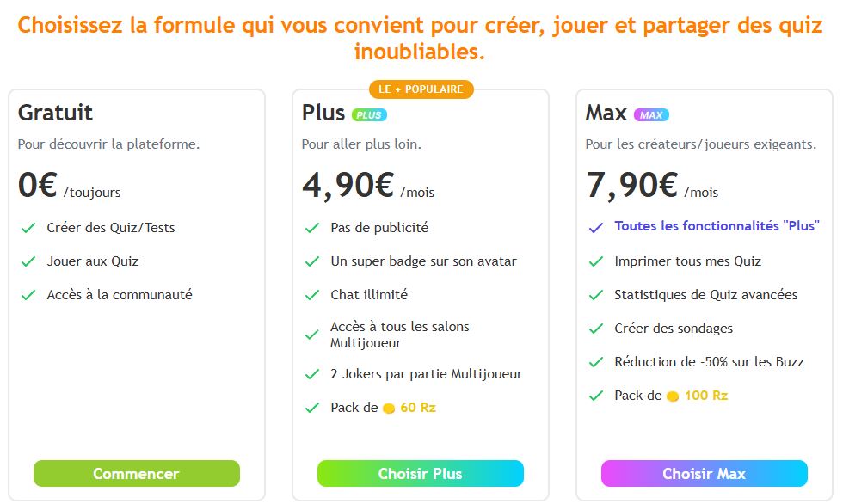Click the checkmark beside Créer des Quiz/Tests
The image size is (843, 504).
point(28,228)
